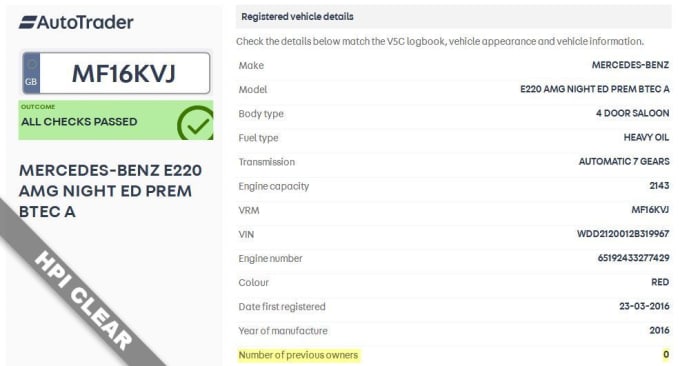Click the HEAVY OIL fuel type value
Viewport: 680px width, 366px height.
click(x=646, y=137)
